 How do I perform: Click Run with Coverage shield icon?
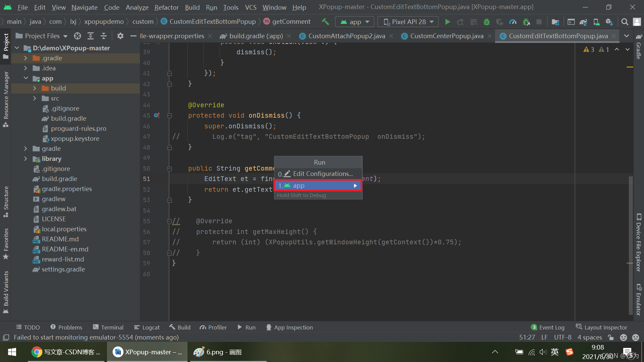pyautogui.click(x=500, y=22)
